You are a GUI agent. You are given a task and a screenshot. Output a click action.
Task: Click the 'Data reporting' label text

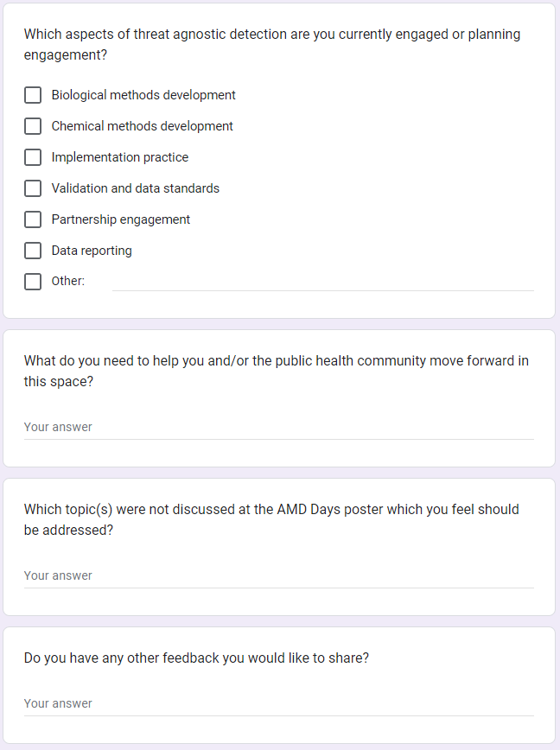point(92,251)
